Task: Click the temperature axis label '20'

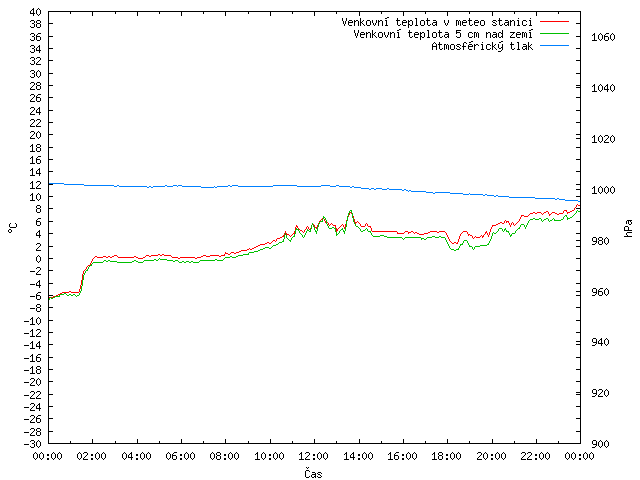Action: click(36, 135)
